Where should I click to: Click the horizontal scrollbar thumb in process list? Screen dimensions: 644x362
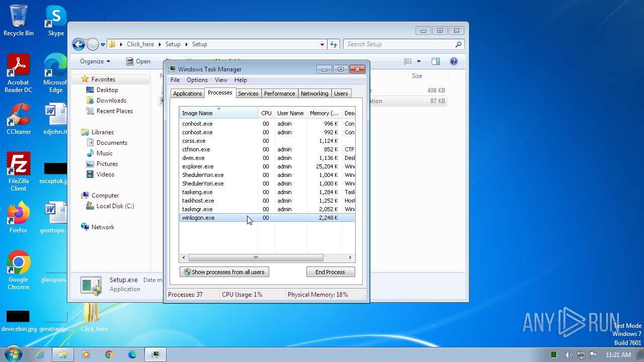[x=256, y=258]
